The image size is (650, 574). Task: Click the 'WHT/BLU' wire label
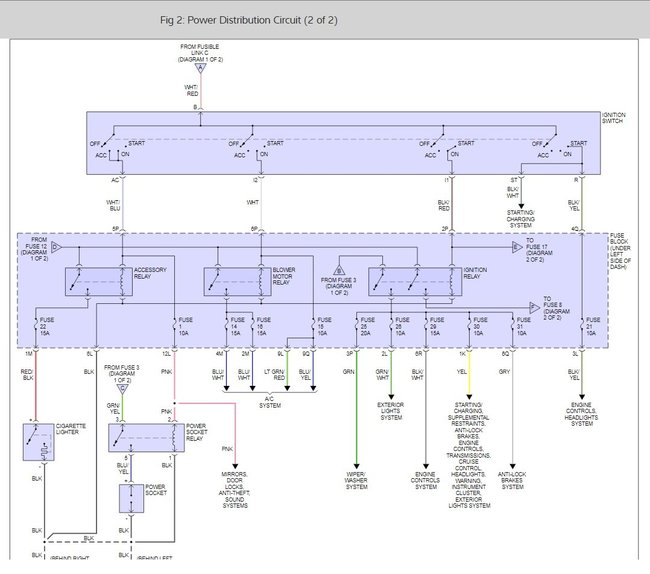tap(113, 205)
